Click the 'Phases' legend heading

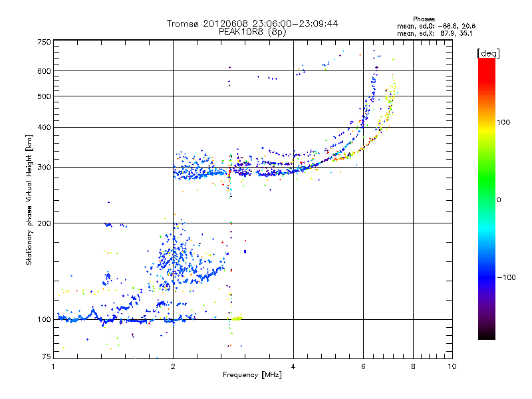click(x=424, y=19)
